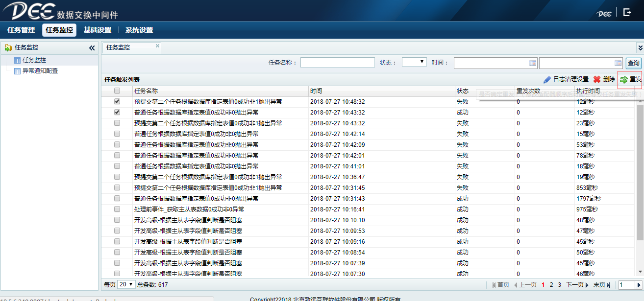The image size is (644, 301).
Task: Click 下一页 next page link
Action: point(577,285)
